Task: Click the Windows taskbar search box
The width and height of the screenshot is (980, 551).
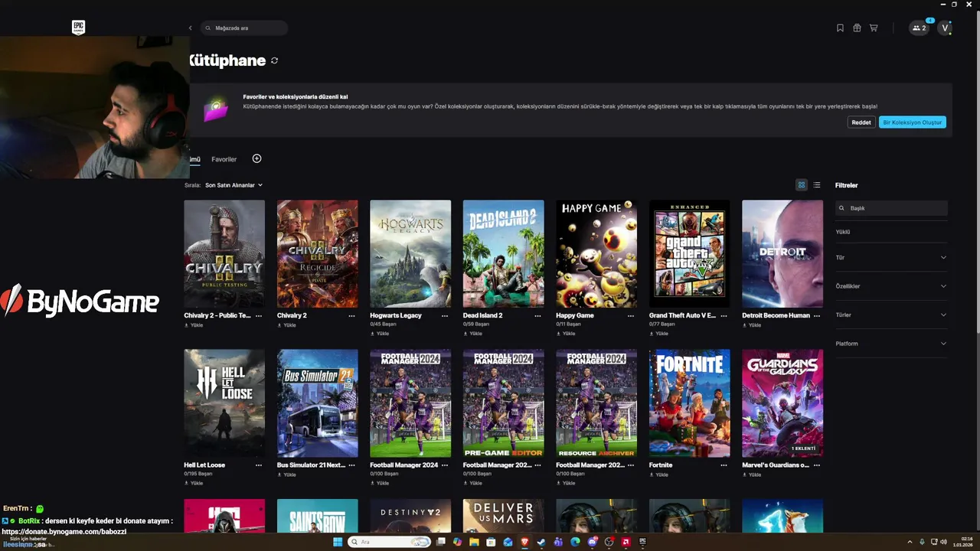Action: 389,542
